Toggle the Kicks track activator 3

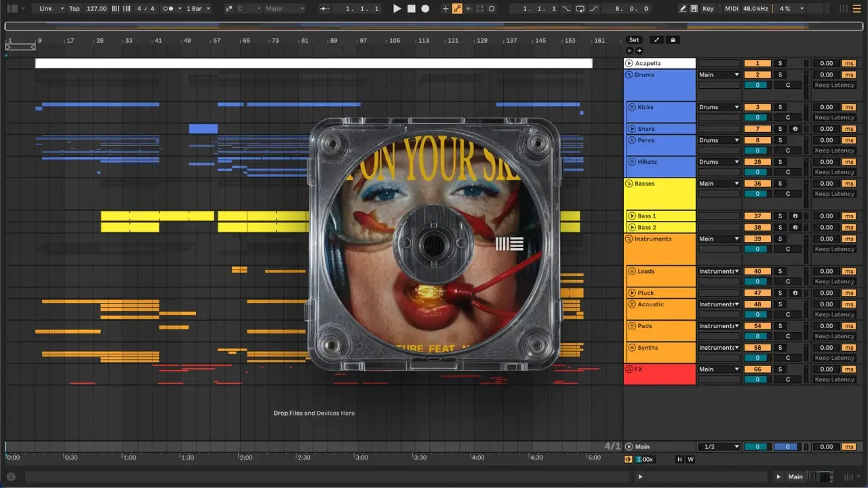[757, 107]
